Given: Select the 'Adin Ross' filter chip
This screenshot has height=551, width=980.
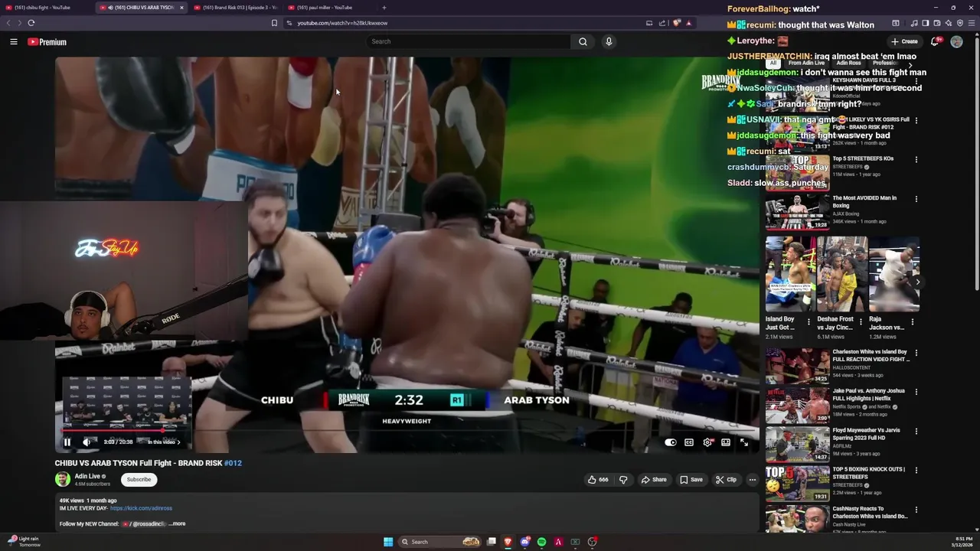Looking at the screenshot, I should tap(848, 63).
